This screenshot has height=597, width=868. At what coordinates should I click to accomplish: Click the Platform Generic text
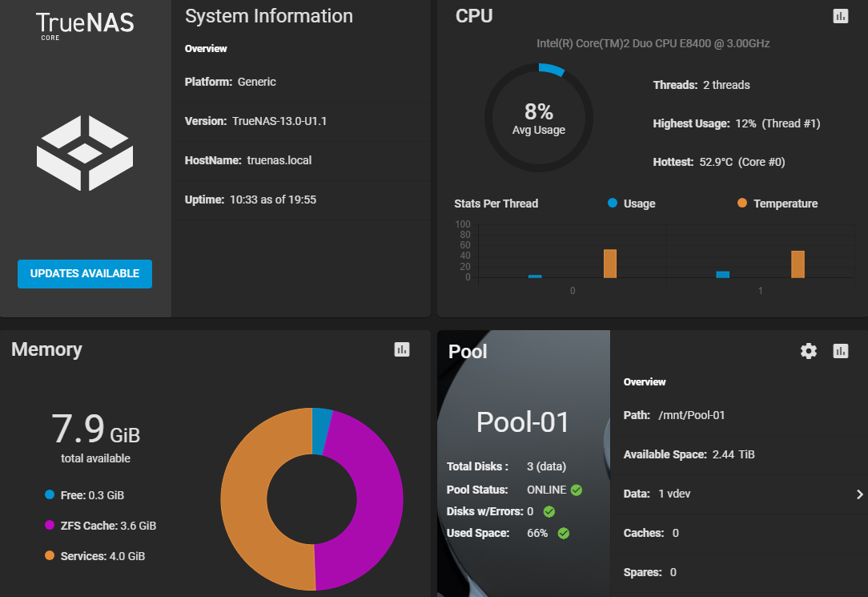231,82
